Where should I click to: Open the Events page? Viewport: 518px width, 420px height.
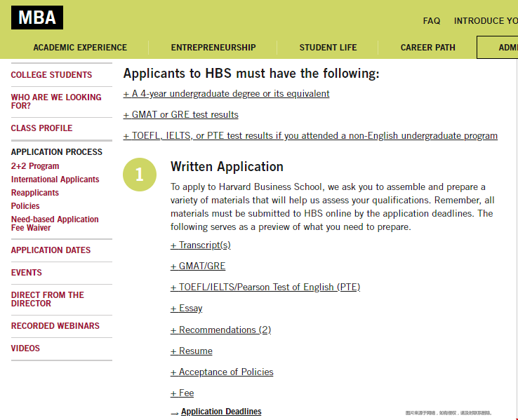click(x=27, y=273)
